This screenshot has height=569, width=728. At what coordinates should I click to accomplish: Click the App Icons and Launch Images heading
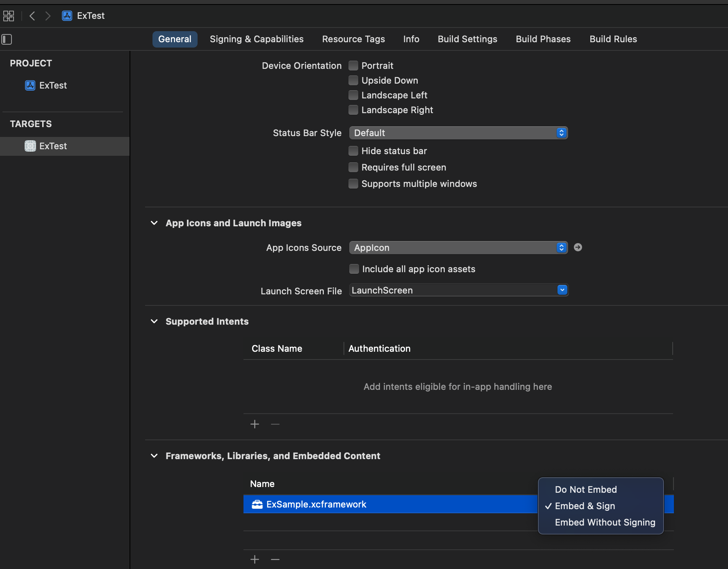click(233, 223)
